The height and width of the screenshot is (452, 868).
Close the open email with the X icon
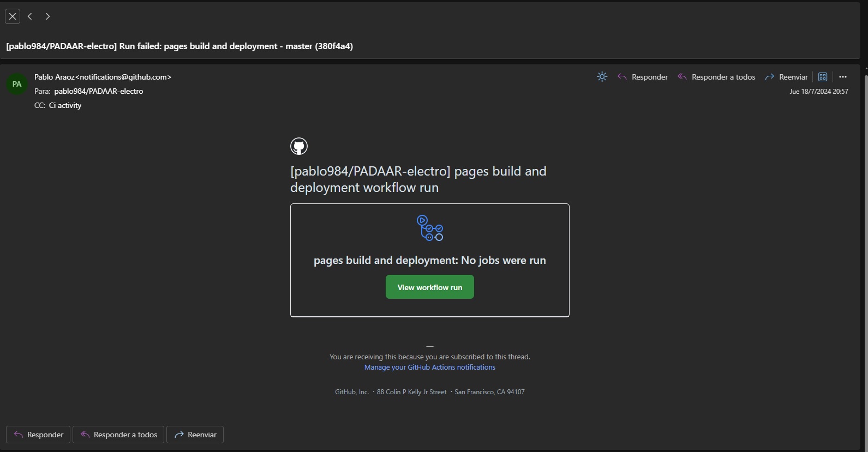point(13,16)
